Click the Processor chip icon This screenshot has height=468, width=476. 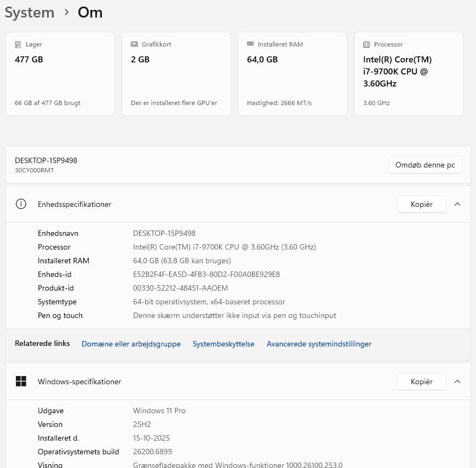[x=366, y=44]
